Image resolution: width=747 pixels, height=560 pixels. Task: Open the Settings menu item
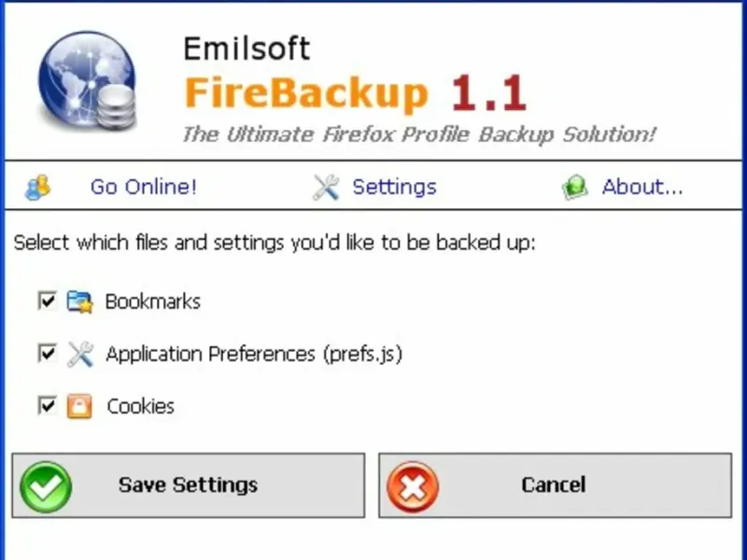[x=394, y=187]
